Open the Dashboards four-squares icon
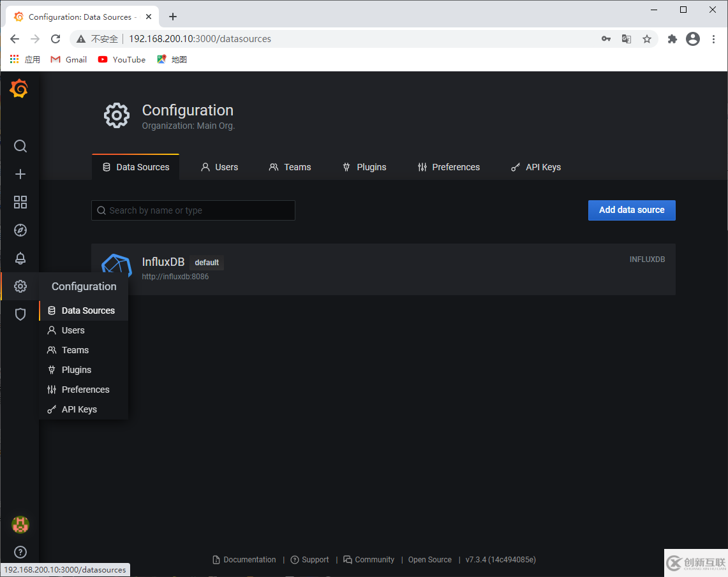728x577 pixels. point(20,202)
